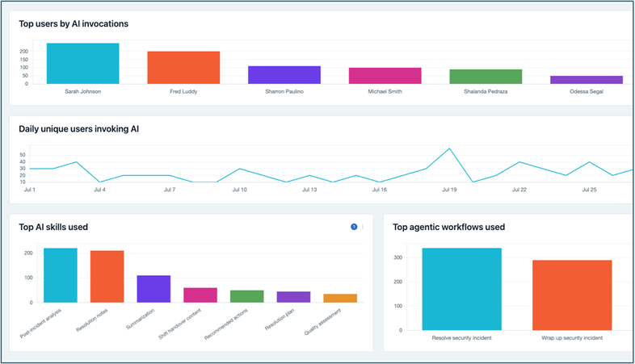Click the '300' value on workflows axis

[x=398, y=257]
